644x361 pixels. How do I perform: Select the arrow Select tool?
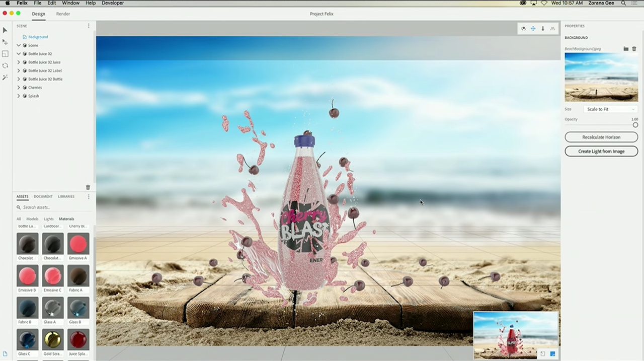coord(5,30)
